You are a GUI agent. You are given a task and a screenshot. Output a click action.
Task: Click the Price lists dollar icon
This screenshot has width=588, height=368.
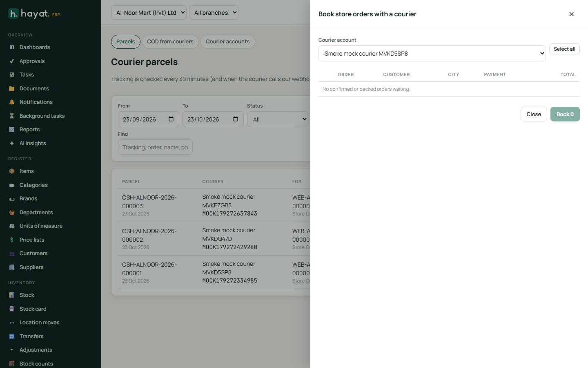12,240
